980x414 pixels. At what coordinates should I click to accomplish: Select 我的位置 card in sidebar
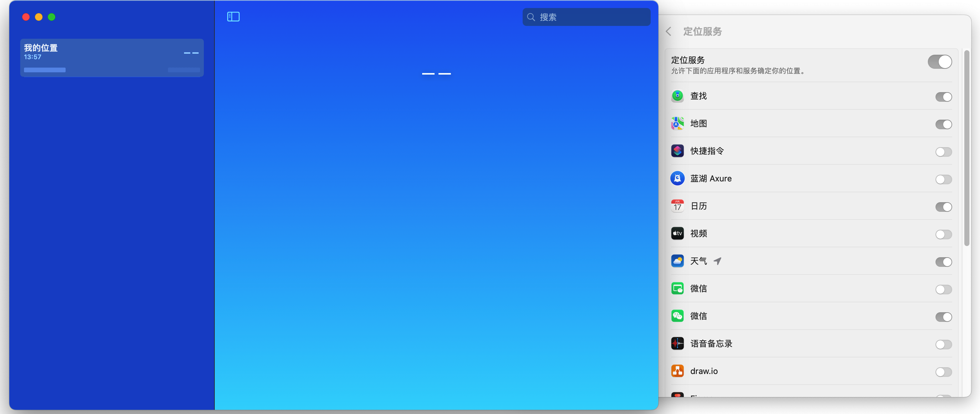[112, 58]
